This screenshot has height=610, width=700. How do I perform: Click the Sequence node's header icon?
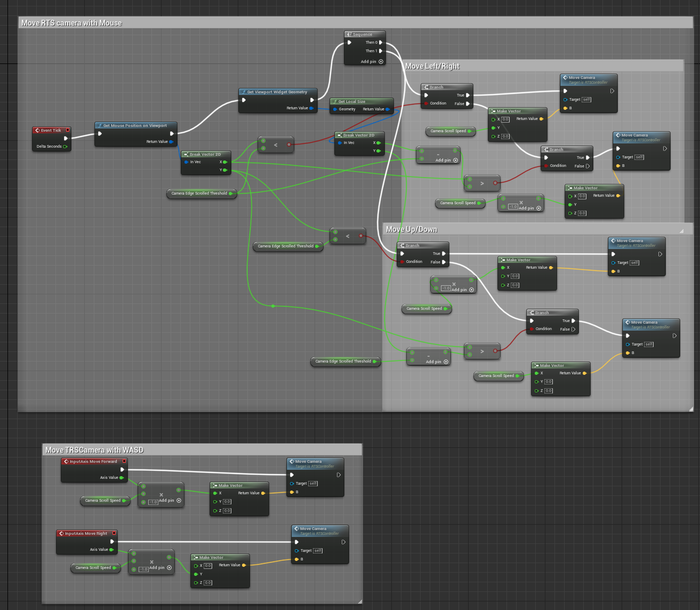(x=349, y=35)
